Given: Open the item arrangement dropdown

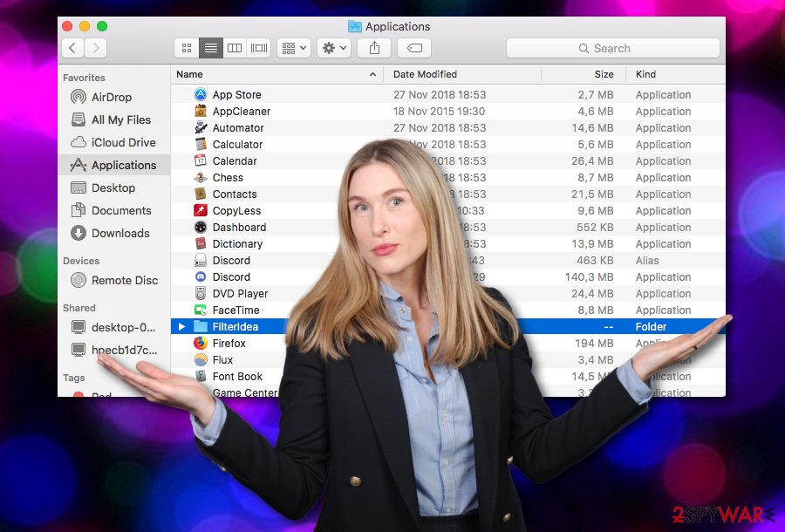Looking at the screenshot, I should (x=294, y=48).
